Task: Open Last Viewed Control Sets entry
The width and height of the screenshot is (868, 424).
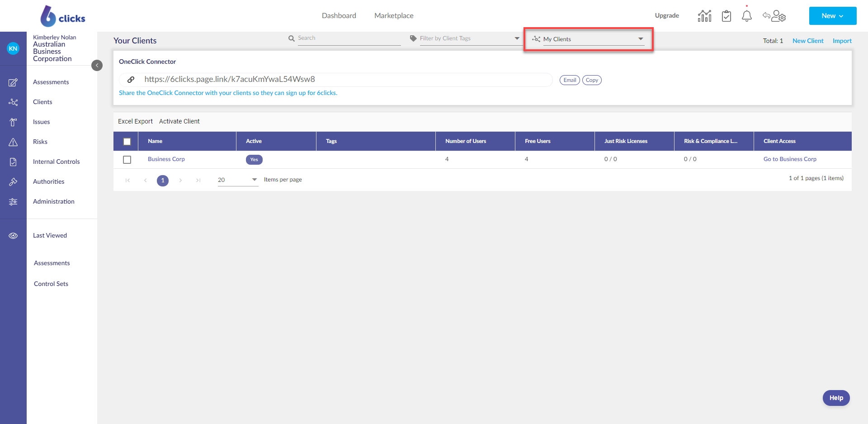Action: click(51, 284)
